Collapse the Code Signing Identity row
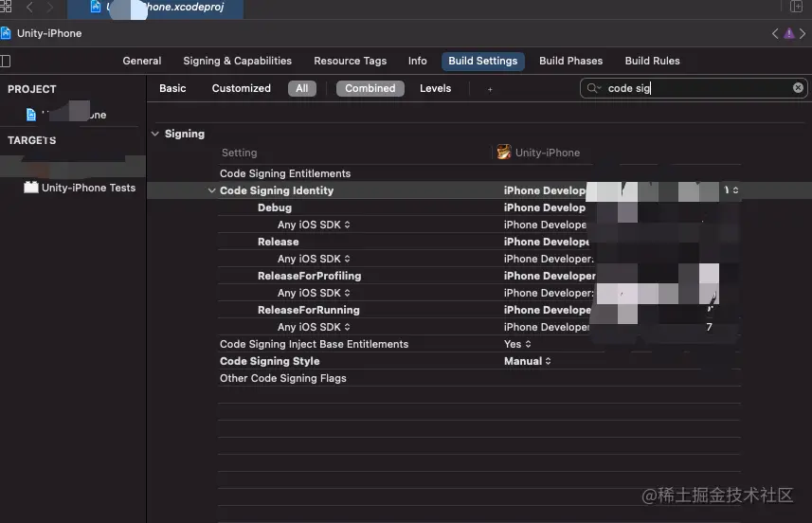 click(x=211, y=190)
